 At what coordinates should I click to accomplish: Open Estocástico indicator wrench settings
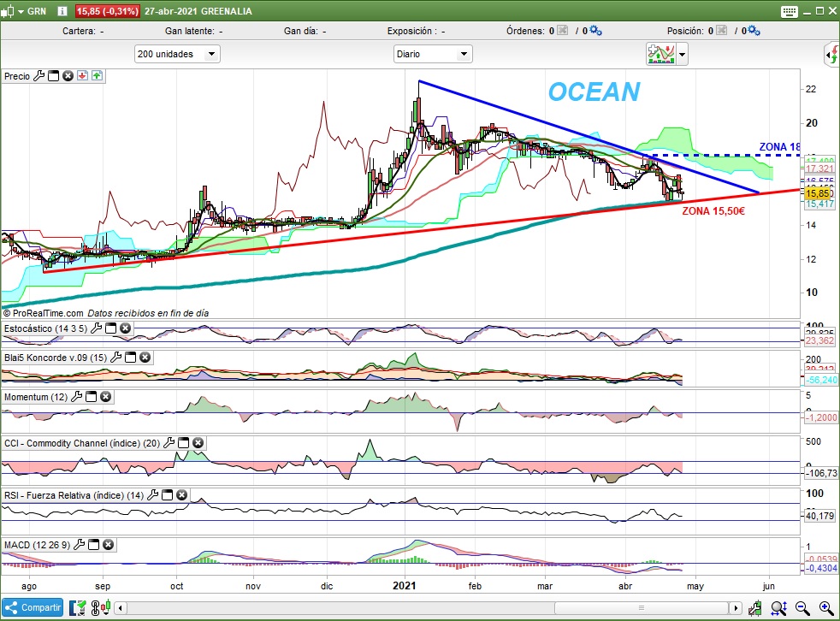point(97,328)
